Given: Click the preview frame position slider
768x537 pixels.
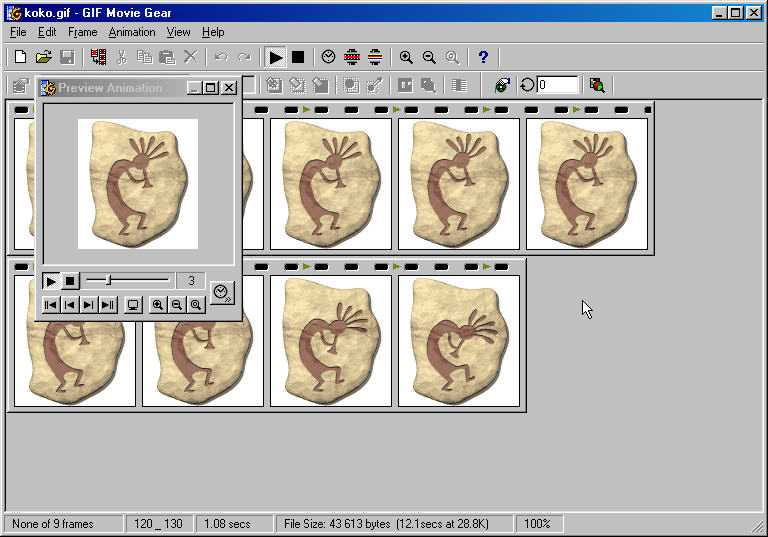Looking at the screenshot, I should coord(109,281).
